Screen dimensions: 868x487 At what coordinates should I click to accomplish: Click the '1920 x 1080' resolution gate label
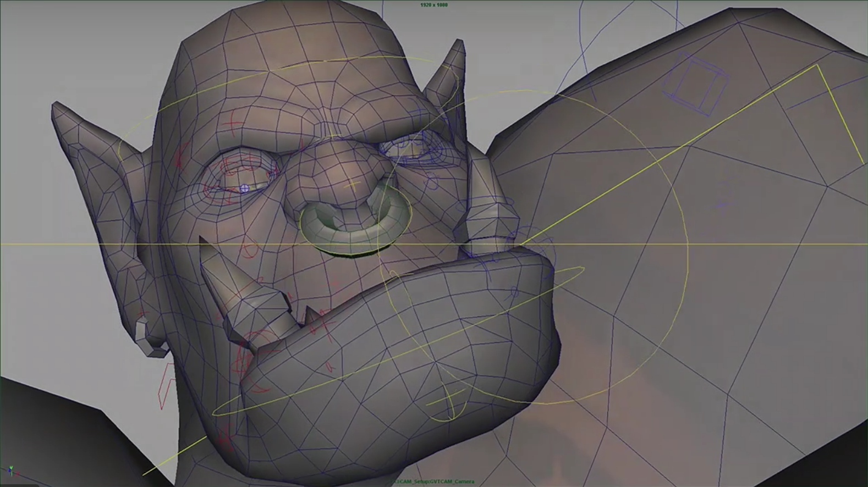(x=434, y=5)
